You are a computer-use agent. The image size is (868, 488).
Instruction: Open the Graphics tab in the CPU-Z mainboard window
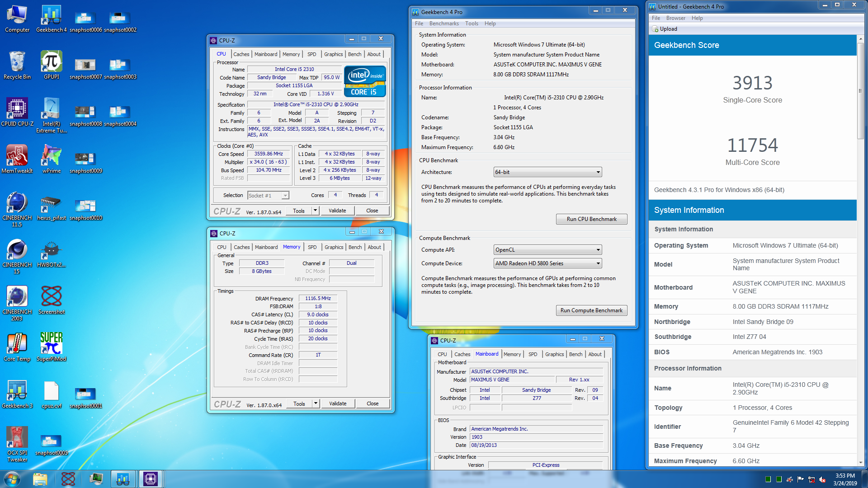(554, 354)
